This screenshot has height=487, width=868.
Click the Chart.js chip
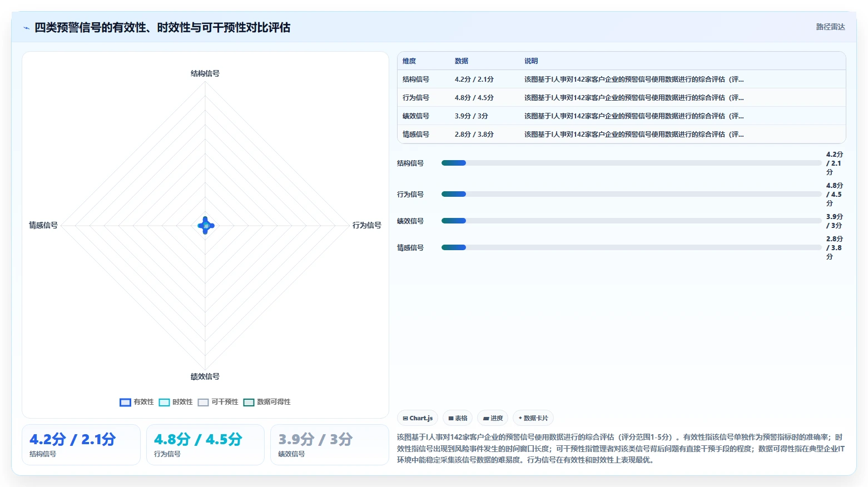click(418, 418)
